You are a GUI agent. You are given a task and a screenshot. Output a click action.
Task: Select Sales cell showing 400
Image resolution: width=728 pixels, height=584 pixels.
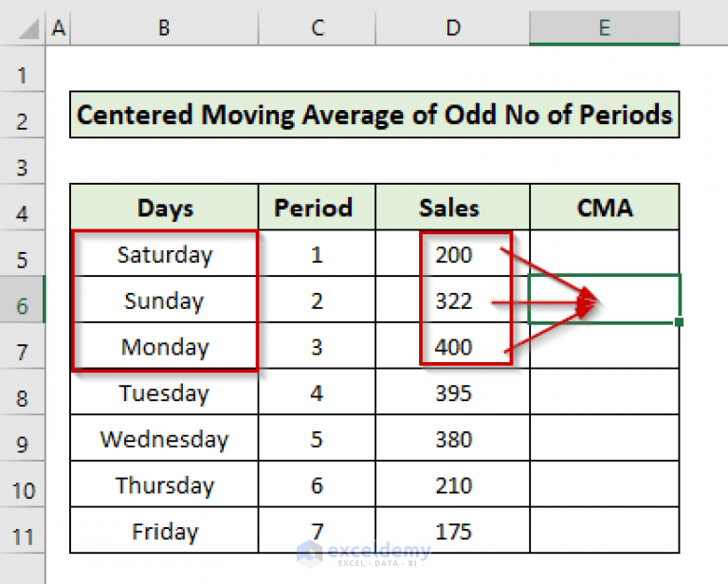tap(452, 345)
